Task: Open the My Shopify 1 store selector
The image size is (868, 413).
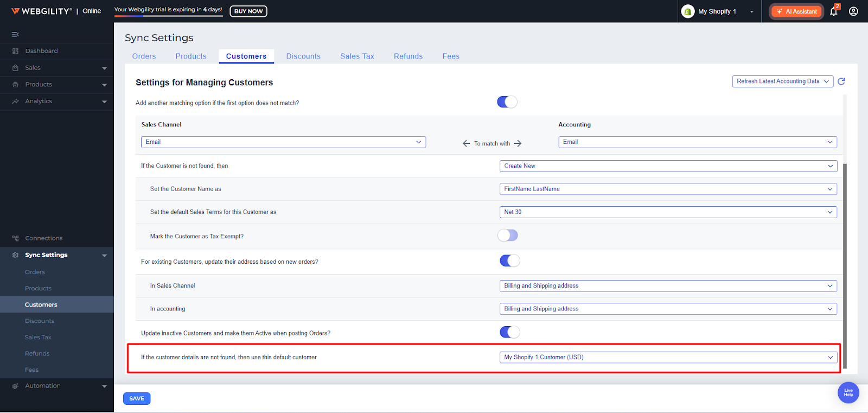Action: [x=719, y=11]
